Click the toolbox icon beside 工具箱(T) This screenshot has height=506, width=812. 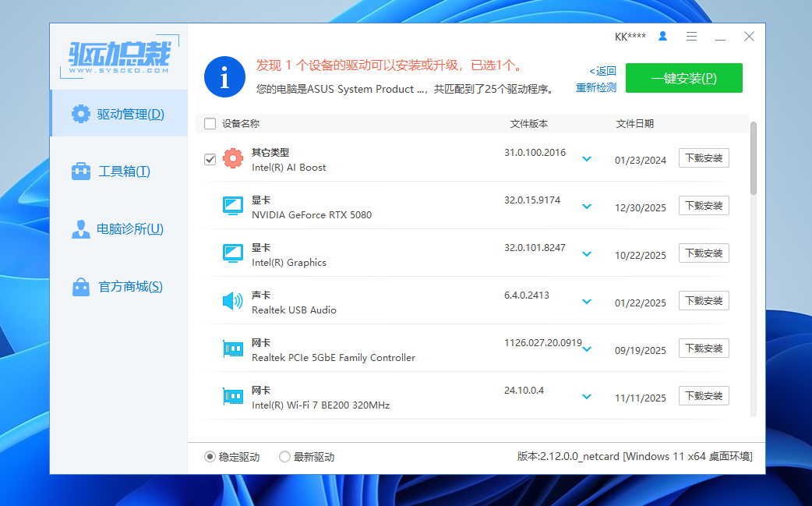click(81, 171)
